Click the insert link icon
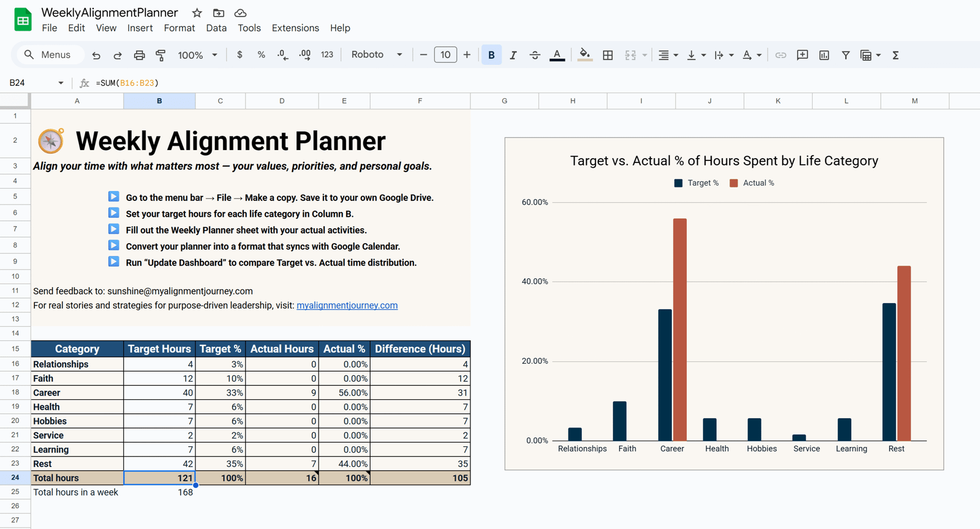The image size is (980, 529). pyautogui.click(x=780, y=55)
